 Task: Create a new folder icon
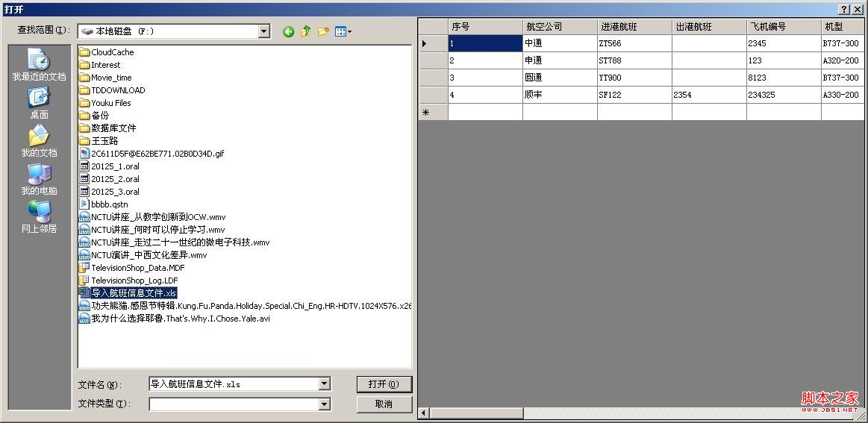pyautogui.click(x=323, y=31)
